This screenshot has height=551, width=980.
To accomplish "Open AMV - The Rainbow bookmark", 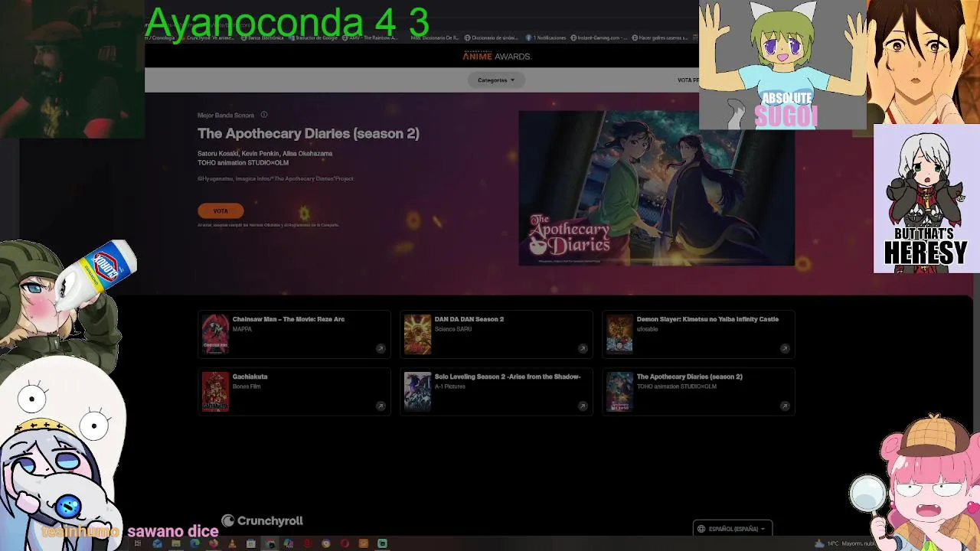I will 370,37.
